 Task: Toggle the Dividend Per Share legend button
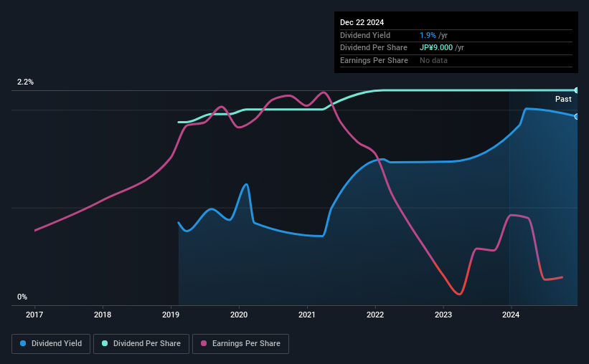click(x=141, y=344)
